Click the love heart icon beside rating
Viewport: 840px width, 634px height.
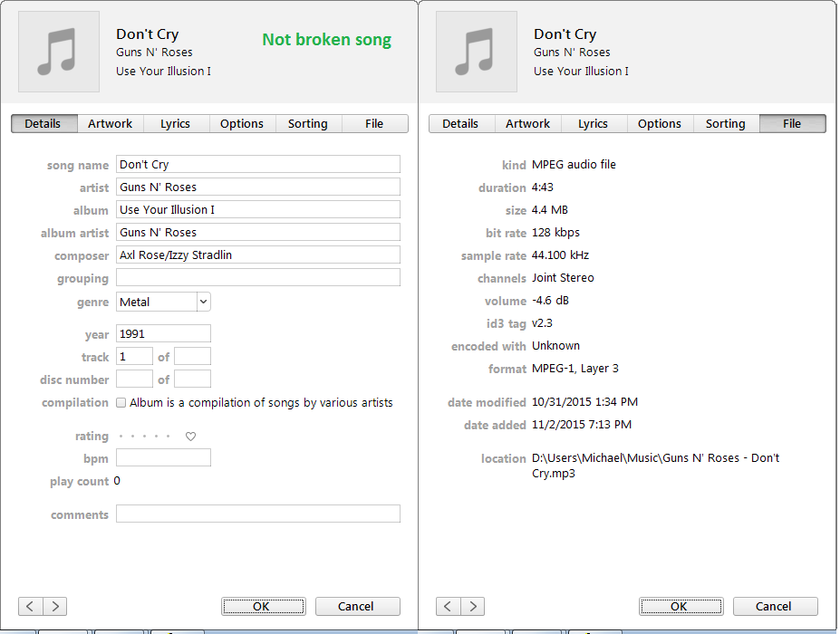190,437
